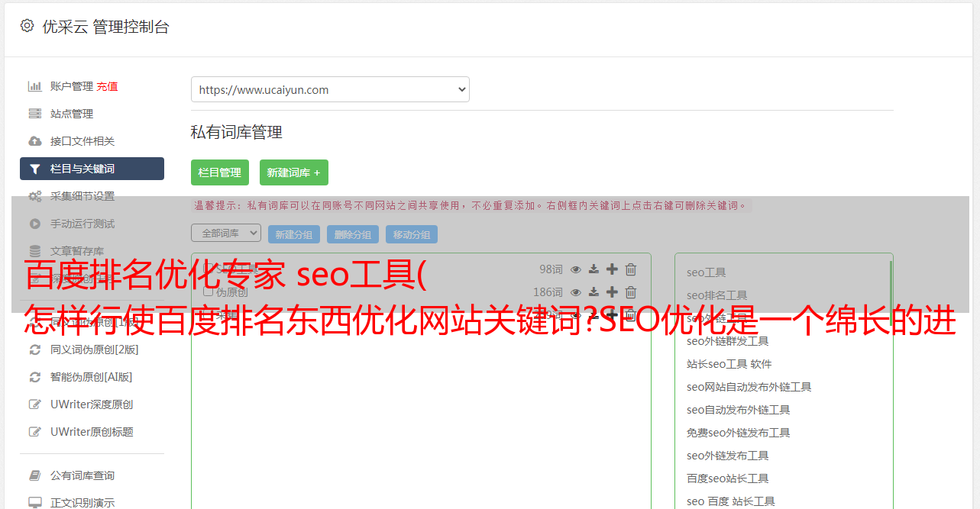
Task: Download the 186词 伪原创 library
Action: (593, 292)
